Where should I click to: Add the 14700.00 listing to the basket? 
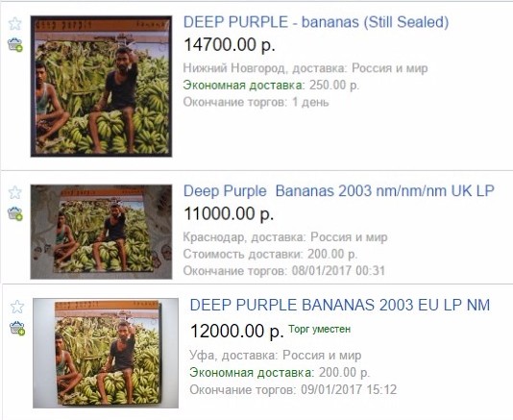tap(15, 45)
